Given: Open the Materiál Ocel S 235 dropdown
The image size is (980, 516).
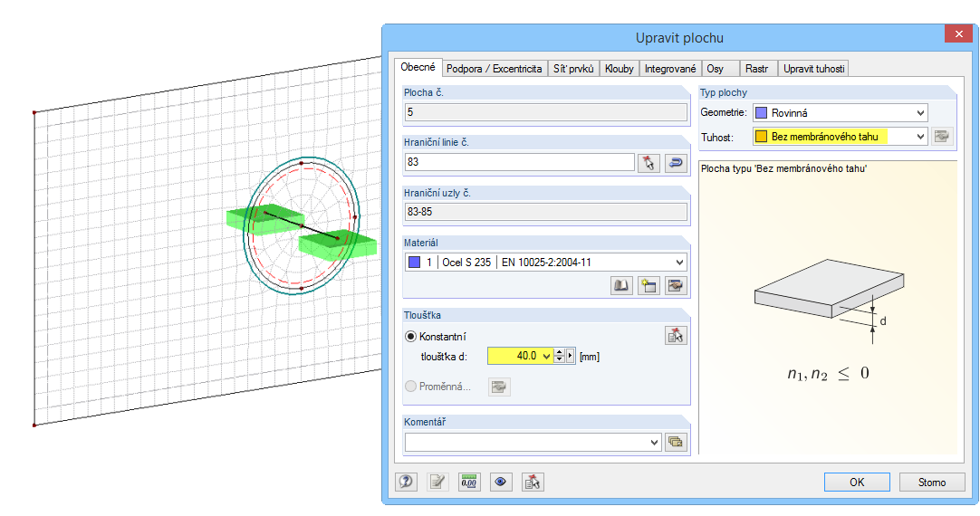Looking at the screenshot, I should point(679,263).
